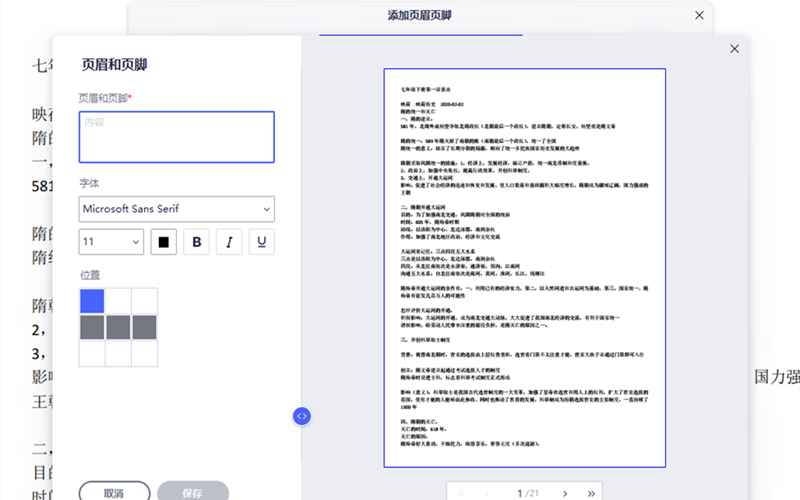
Task: Click the document page preview thumbnail
Action: point(524,267)
